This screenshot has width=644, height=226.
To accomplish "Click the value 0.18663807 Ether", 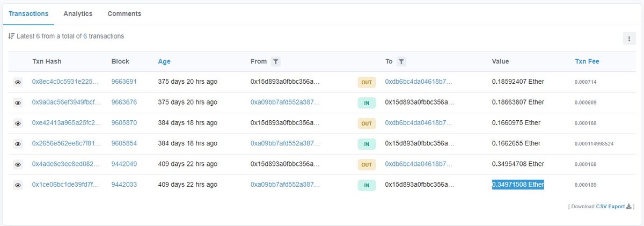I will (518, 102).
